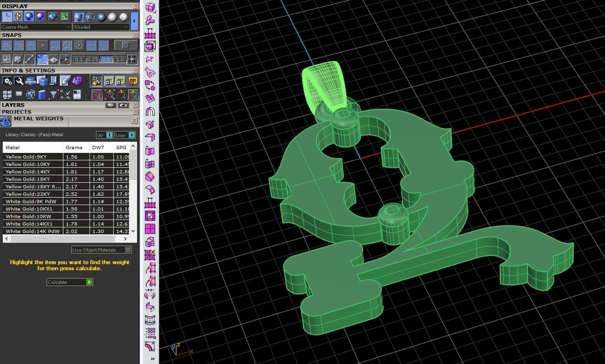Toggle the End snap icon (first snap)
Image resolution: width=605 pixels, height=364 pixels.
point(6,45)
